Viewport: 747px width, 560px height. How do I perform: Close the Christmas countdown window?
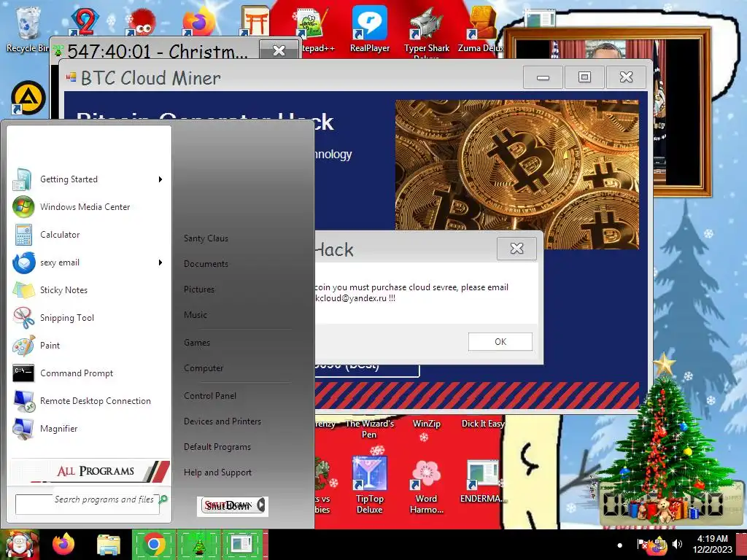click(279, 50)
